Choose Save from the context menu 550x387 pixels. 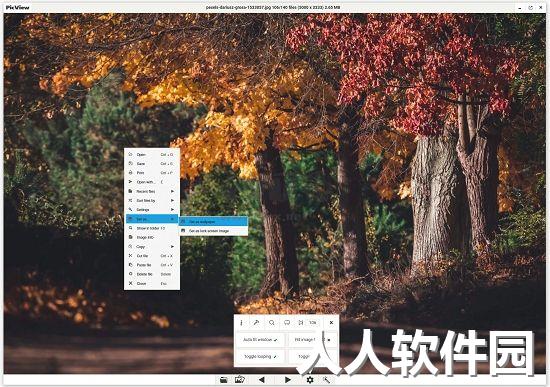click(152, 164)
